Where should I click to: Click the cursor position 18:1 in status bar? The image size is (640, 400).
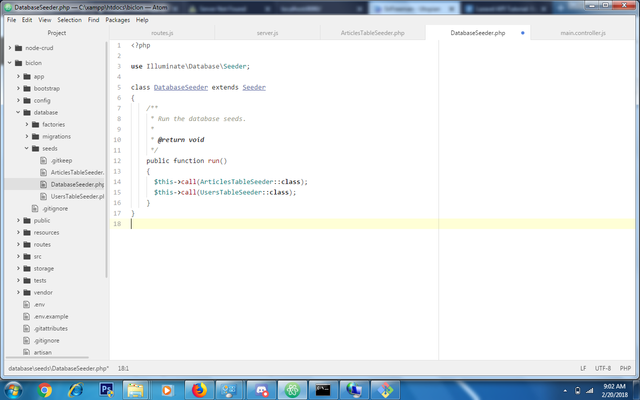click(x=123, y=368)
